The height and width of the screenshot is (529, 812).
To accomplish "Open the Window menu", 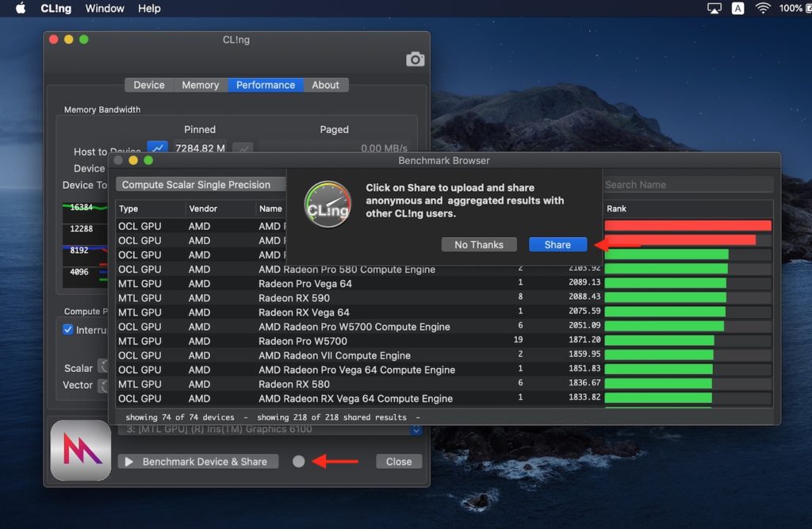I will coord(104,9).
